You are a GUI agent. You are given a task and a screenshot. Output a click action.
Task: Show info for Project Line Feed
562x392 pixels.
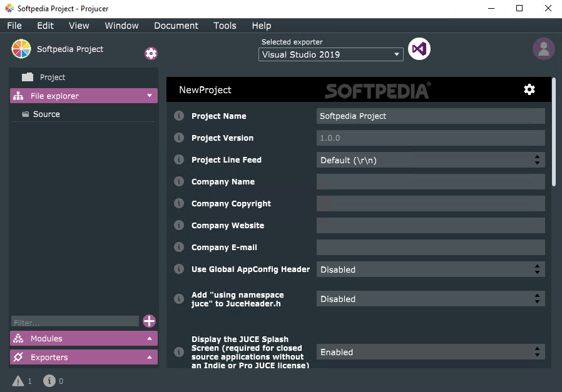click(x=179, y=159)
